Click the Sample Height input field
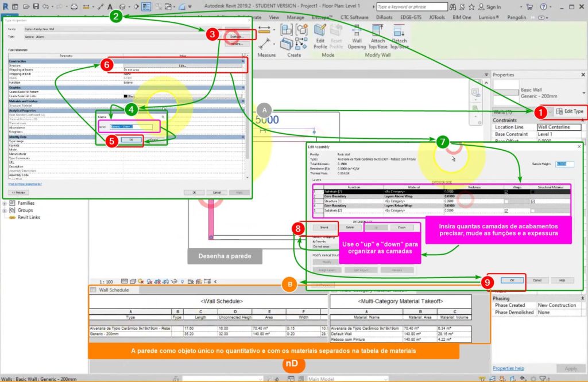This screenshot has height=382, width=588. coord(565,164)
